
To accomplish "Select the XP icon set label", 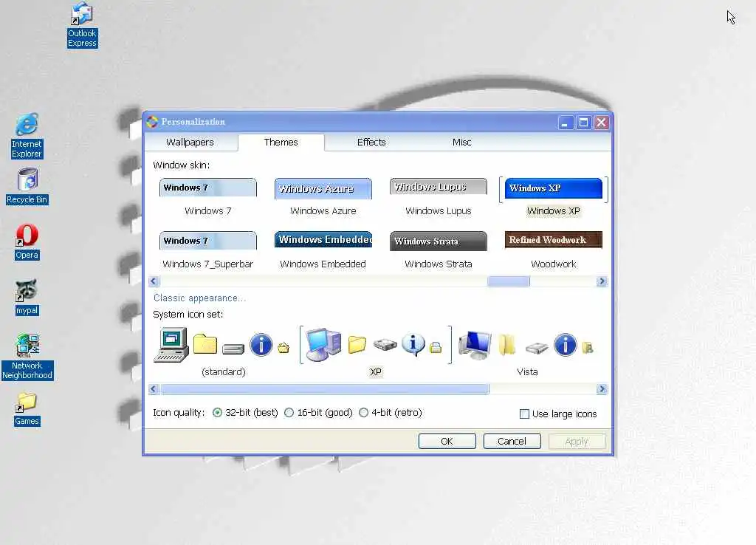I will [376, 372].
